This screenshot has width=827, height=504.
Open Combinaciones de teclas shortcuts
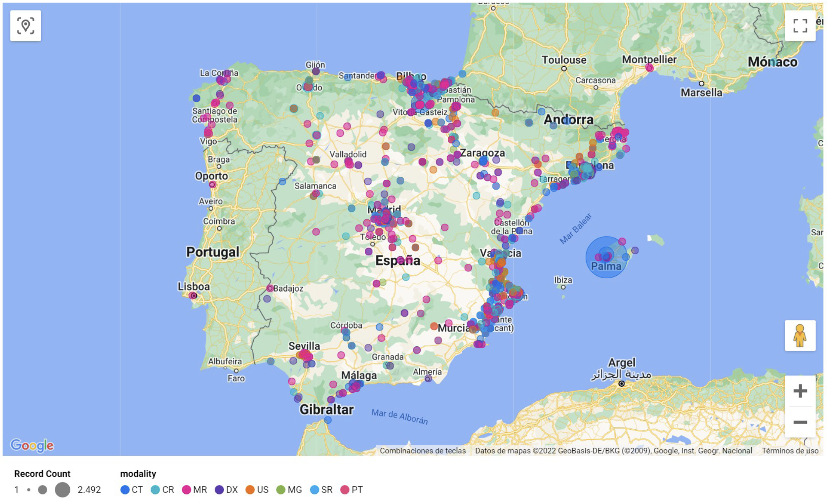423,451
